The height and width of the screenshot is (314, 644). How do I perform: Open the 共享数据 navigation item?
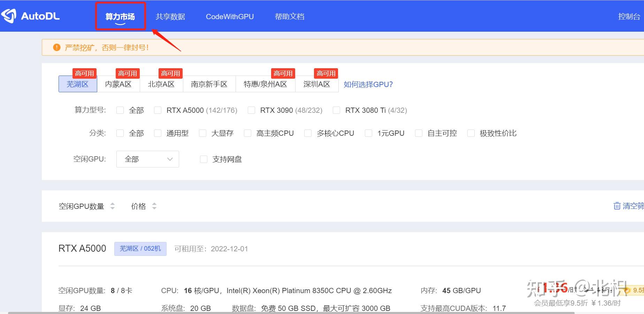[x=170, y=16]
